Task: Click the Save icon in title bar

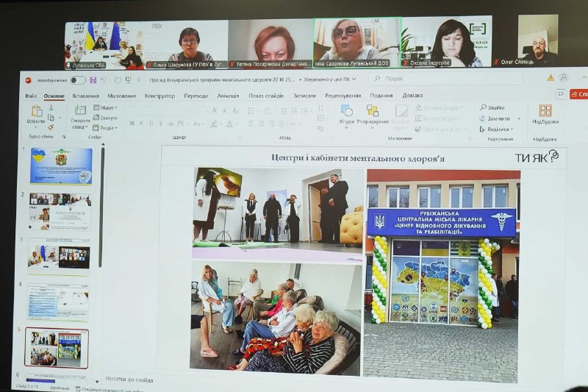Action: pos(93,79)
